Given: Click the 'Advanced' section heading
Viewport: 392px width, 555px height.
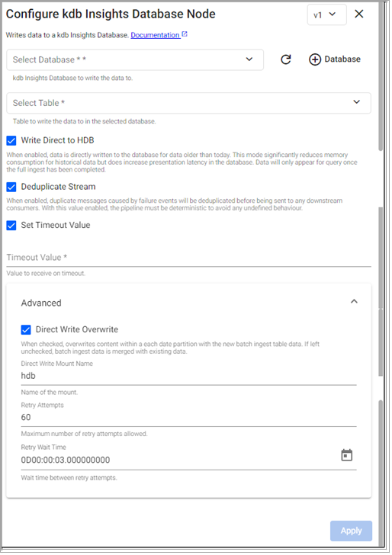Looking at the screenshot, I should coord(41,303).
